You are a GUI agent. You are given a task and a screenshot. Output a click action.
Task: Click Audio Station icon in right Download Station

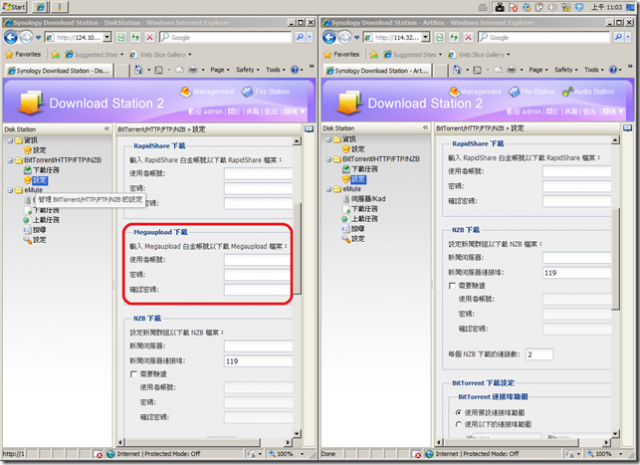(567, 92)
